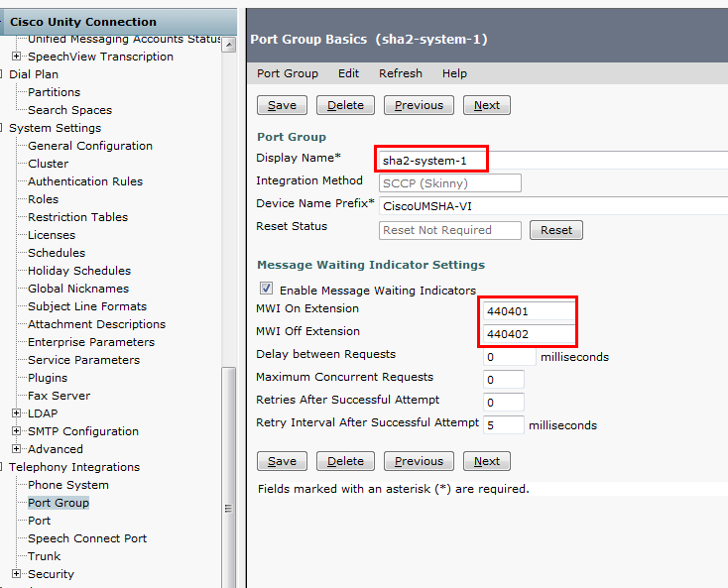Click the navigation tree scrollbar thumb
Viewport: 728px width, 588px height.
tap(228, 477)
